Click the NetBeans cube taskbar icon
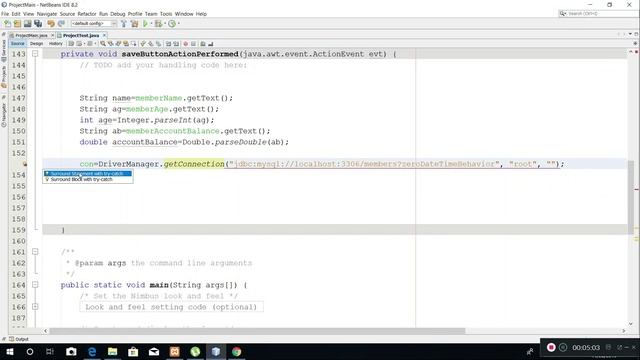This screenshot has width=640, height=360. pos(216,351)
